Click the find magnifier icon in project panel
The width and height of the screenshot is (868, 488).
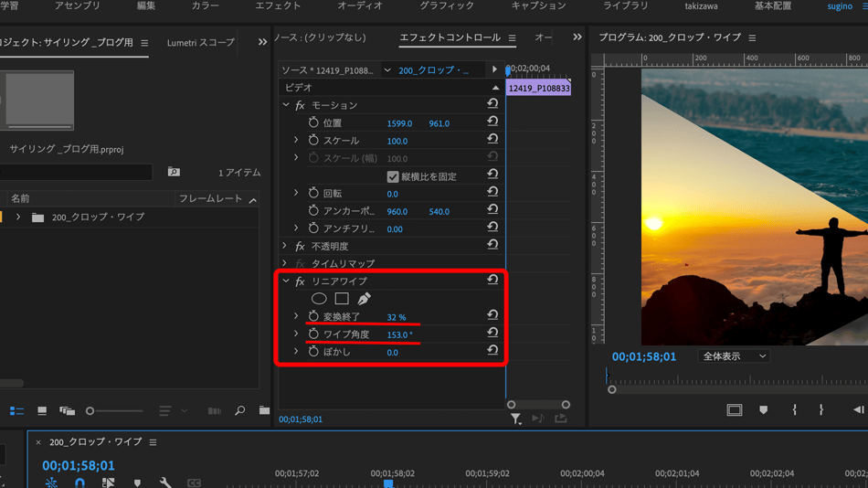239,411
